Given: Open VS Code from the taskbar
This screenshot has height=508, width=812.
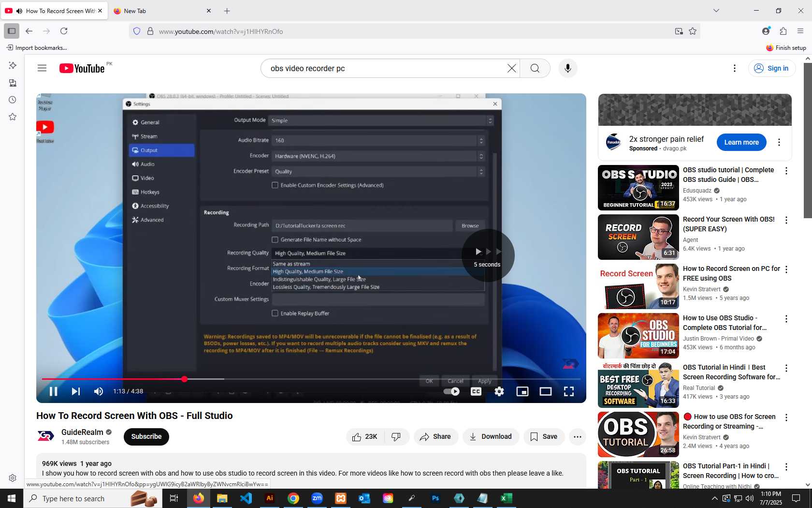Looking at the screenshot, I should pyautogui.click(x=246, y=498).
